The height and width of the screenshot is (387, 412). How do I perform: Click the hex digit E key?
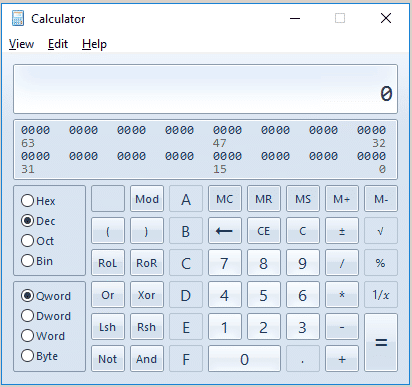pos(186,327)
